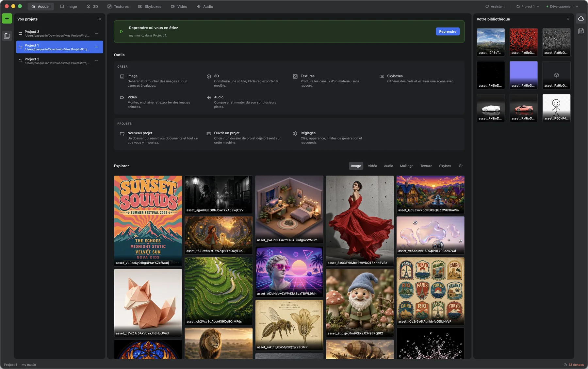Select the Audio filter in Explorer

point(388,166)
